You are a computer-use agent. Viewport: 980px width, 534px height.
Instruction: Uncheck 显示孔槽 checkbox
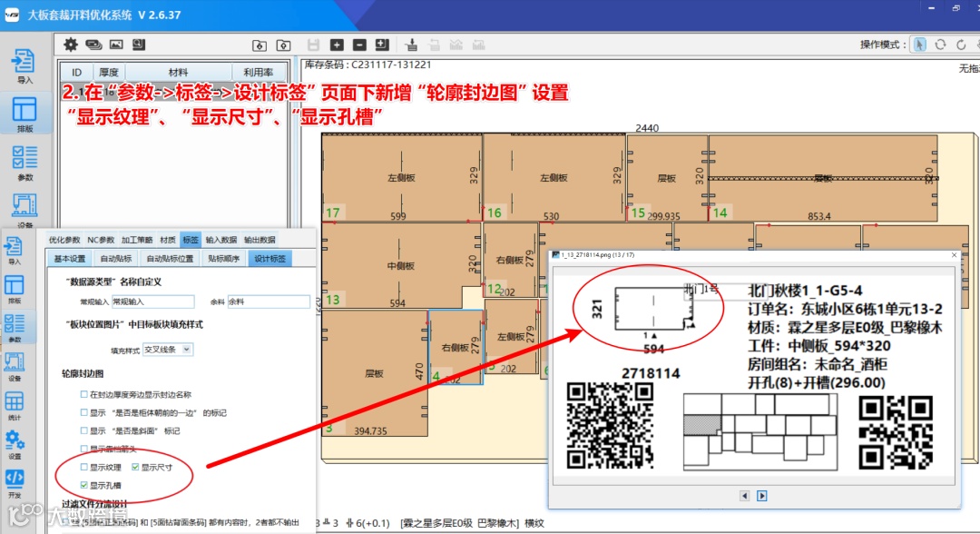point(83,485)
